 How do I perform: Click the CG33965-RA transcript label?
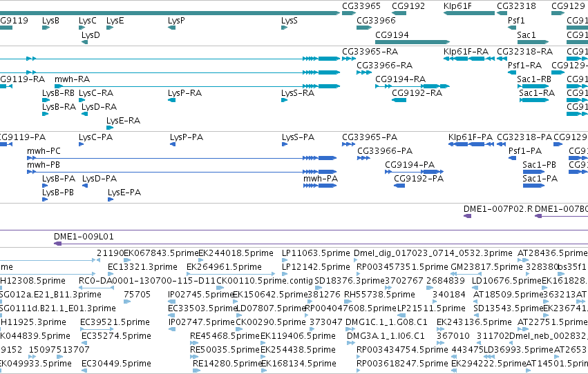click(370, 52)
